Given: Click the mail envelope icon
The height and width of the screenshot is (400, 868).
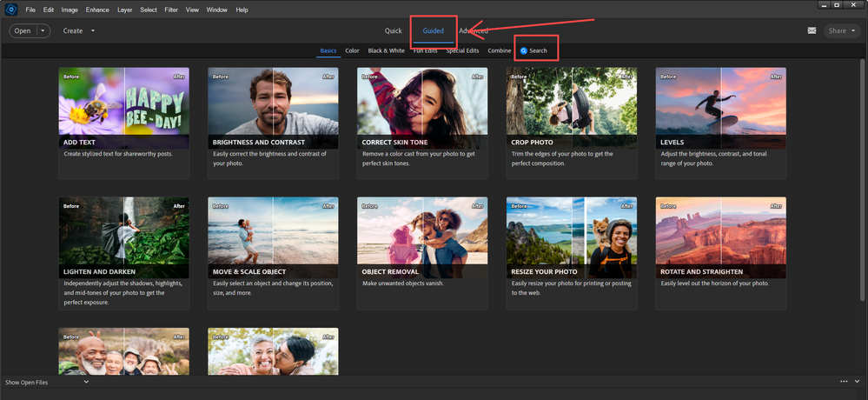Looking at the screenshot, I should pos(812,30).
